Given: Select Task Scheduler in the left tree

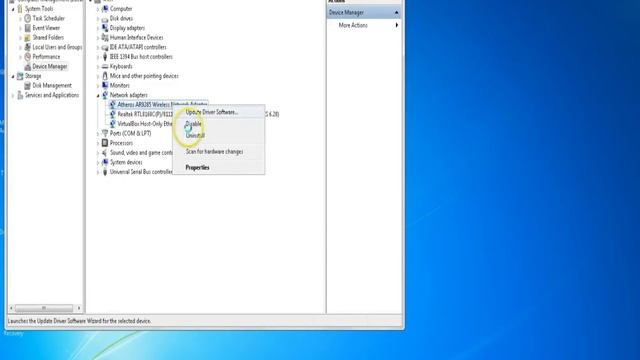Looking at the screenshot, I should [49, 18].
